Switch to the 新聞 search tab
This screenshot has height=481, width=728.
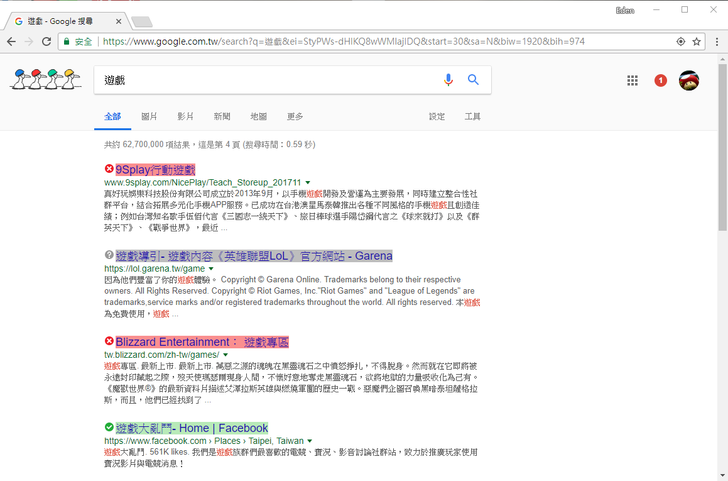coord(222,117)
